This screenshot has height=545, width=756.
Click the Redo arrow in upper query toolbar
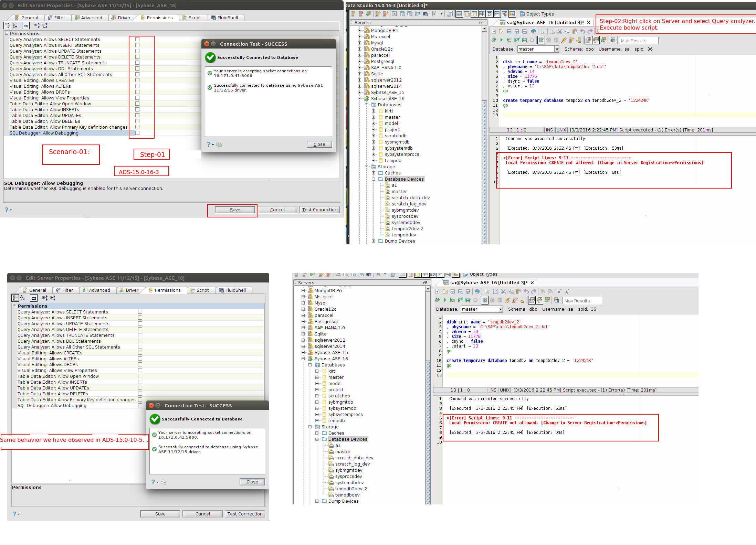[x=590, y=31]
